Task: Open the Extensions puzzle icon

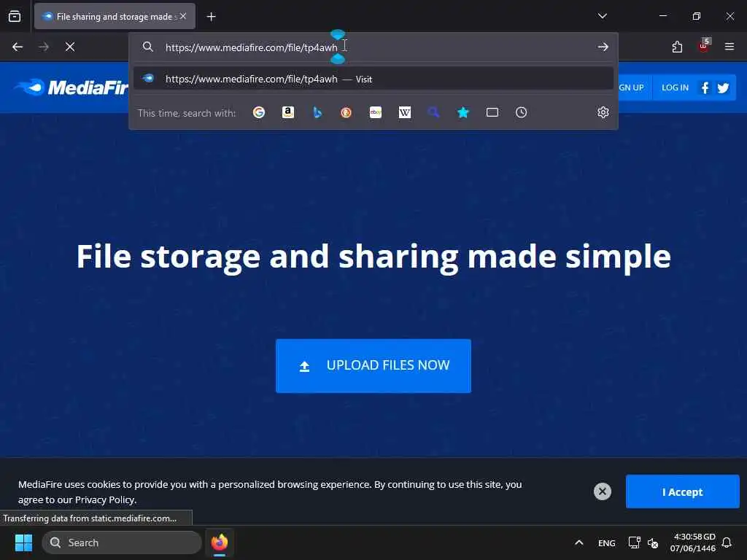Action: pyautogui.click(x=677, y=47)
